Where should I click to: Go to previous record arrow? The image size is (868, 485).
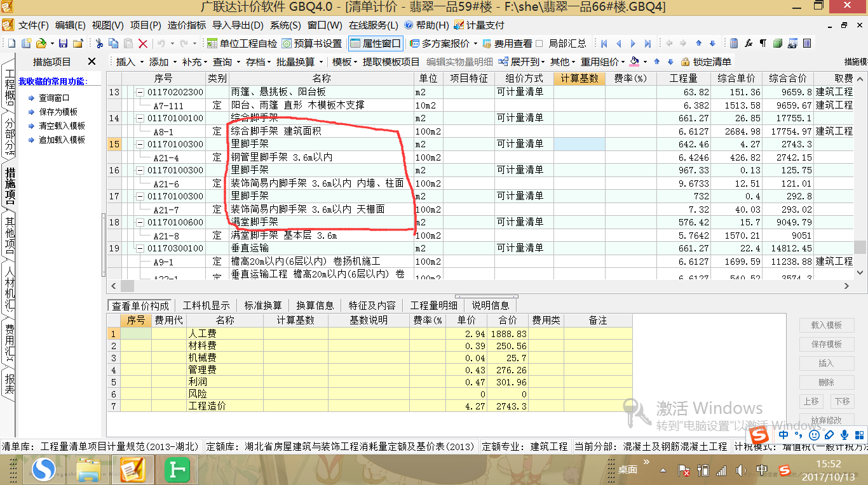619,43
